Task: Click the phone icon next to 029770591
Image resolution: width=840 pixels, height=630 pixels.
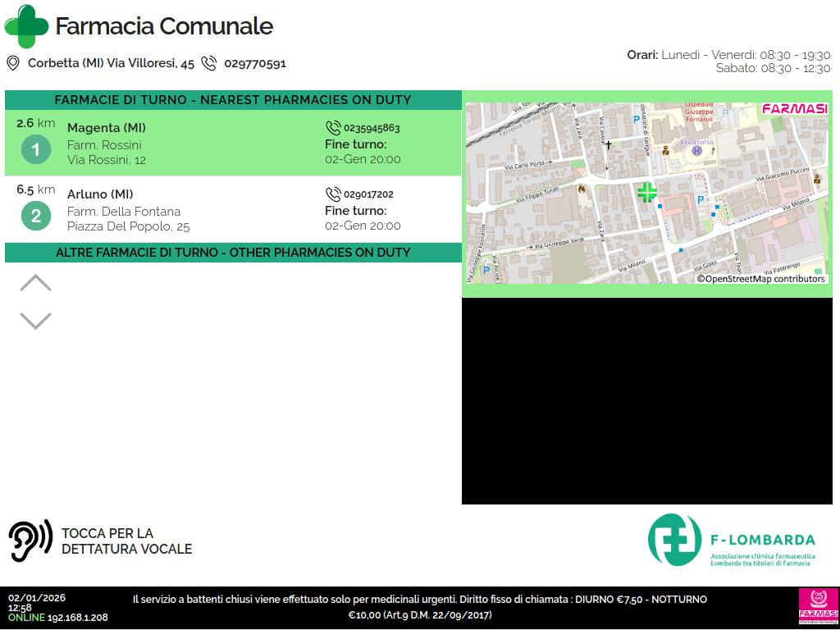Action: 209,63
